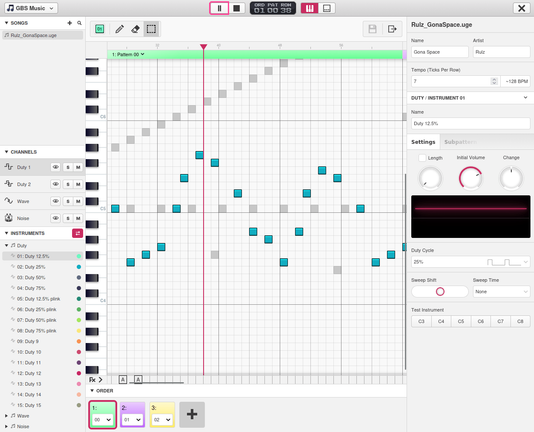Select the Pencil tool
534x432 pixels.
[x=119, y=29]
